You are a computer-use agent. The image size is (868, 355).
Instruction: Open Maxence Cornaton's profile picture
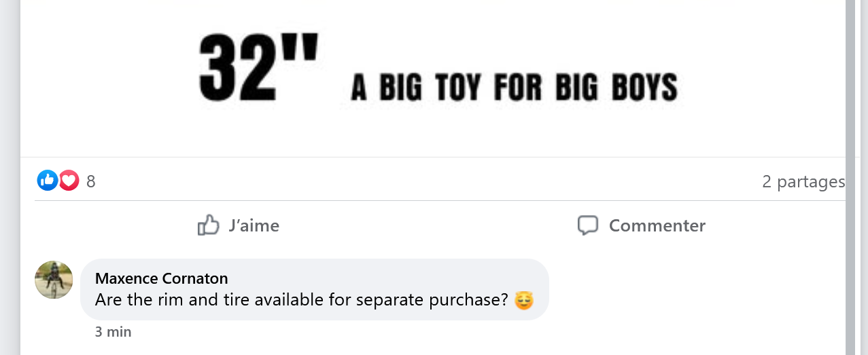pyautogui.click(x=54, y=280)
